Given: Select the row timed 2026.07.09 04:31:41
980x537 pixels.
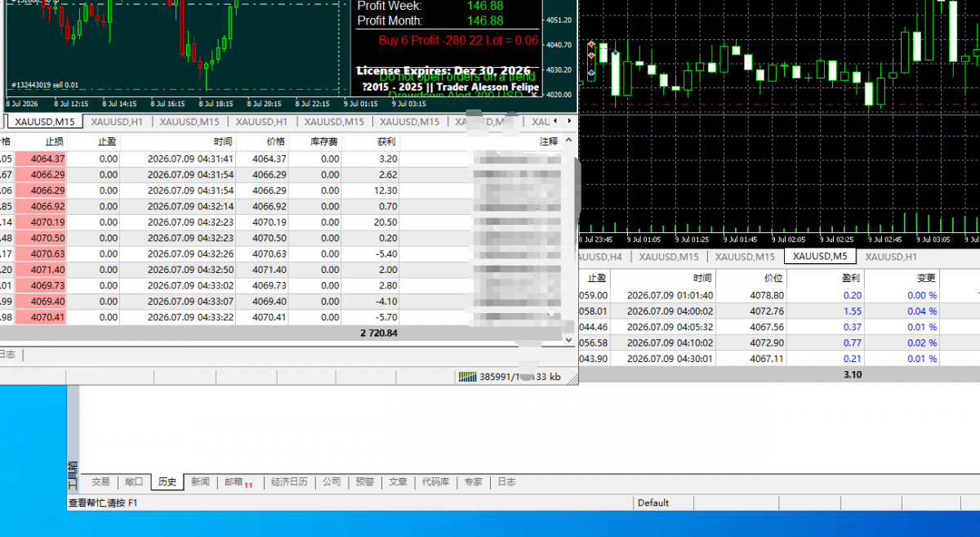Looking at the screenshot, I should click(282, 159).
